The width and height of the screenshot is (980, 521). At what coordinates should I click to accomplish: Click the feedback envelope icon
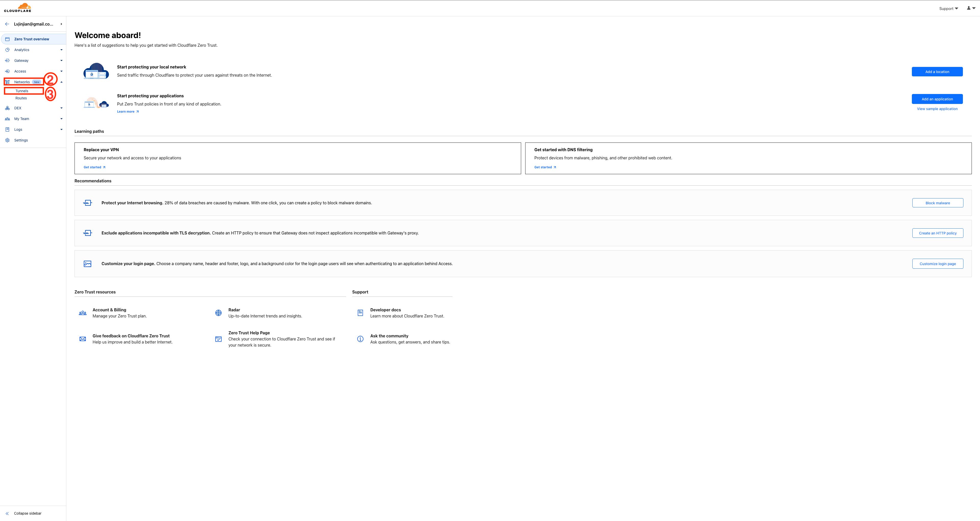82,339
